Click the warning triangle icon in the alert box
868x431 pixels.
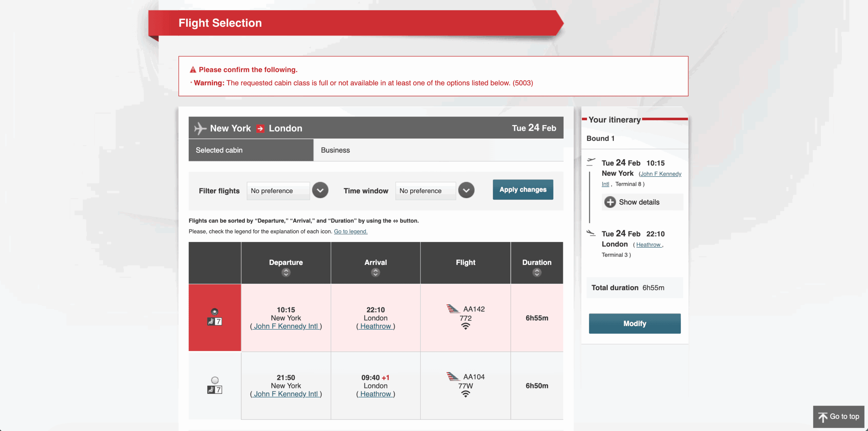(192, 69)
